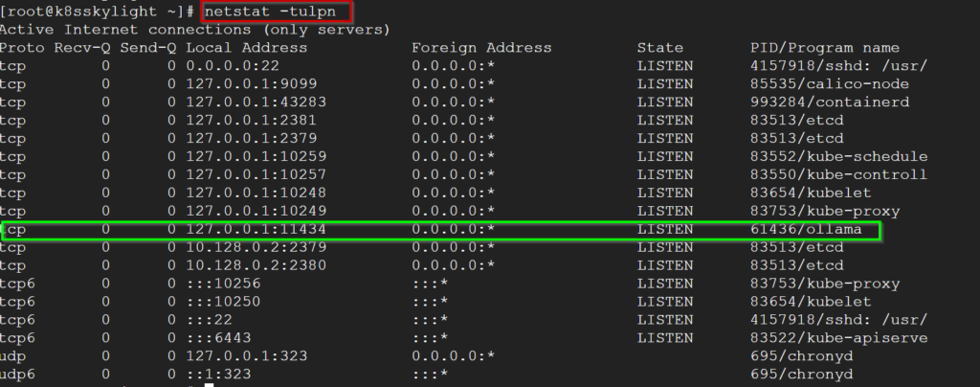This screenshot has height=387, width=980.
Task: Click the 'Foreign Address' column header
Action: coord(482,48)
